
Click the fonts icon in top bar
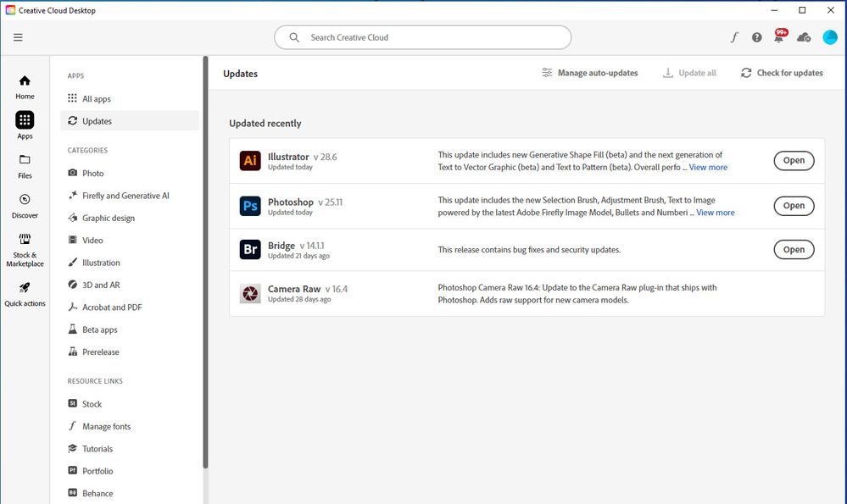click(x=734, y=37)
